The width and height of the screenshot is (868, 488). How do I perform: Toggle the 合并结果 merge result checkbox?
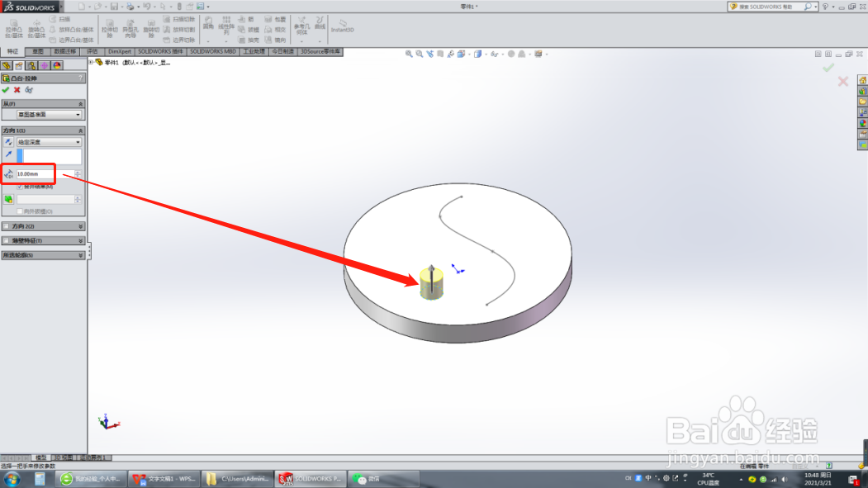20,187
